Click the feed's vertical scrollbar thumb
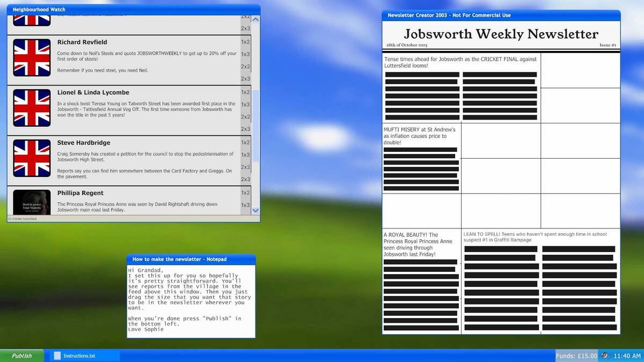The image size is (644, 362). coord(255,126)
